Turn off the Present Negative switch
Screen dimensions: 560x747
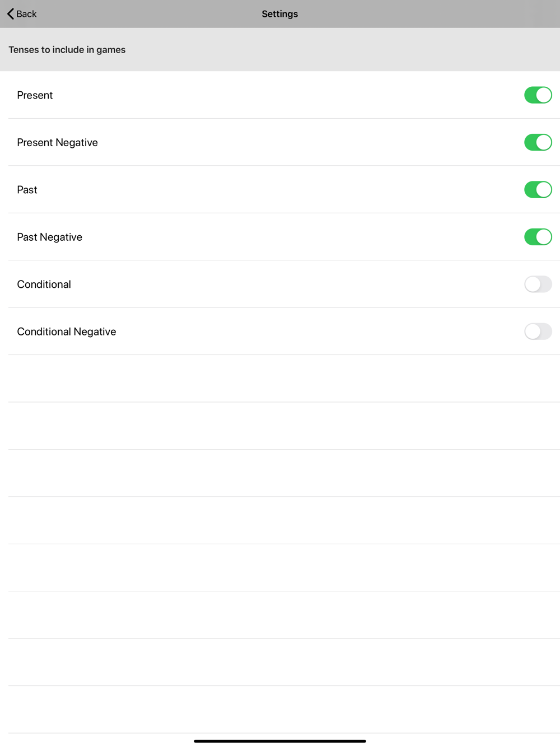click(x=538, y=142)
